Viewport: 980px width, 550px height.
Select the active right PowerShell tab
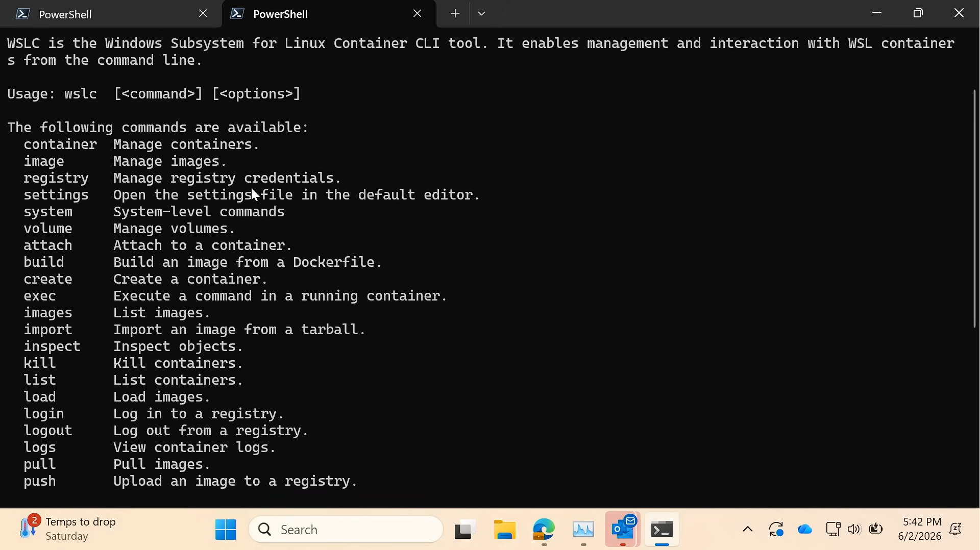(x=329, y=14)
